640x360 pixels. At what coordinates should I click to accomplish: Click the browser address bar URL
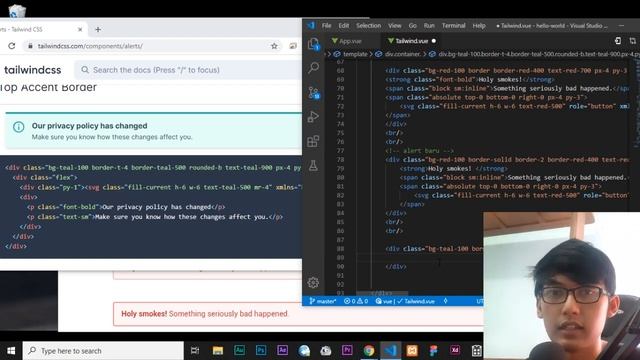click(90, 46)
